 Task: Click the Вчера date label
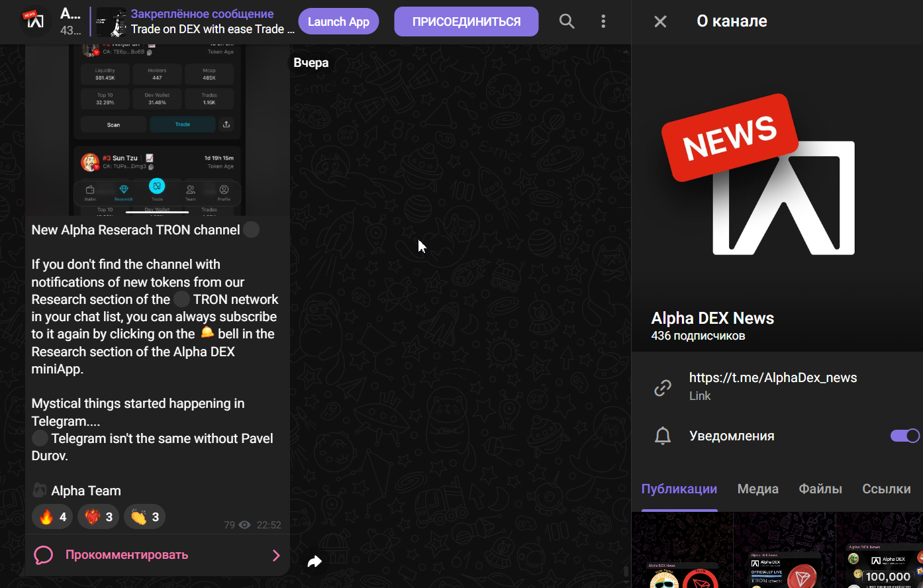[311, 63]
